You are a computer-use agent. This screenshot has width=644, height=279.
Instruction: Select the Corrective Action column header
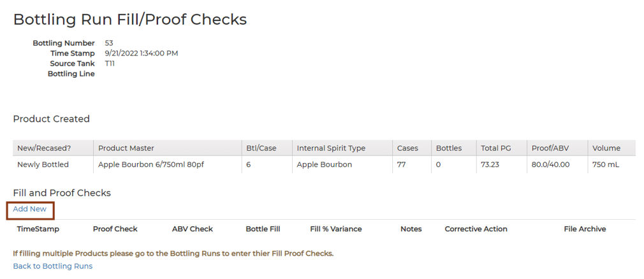pyautogui.click(x=476, y=229)
